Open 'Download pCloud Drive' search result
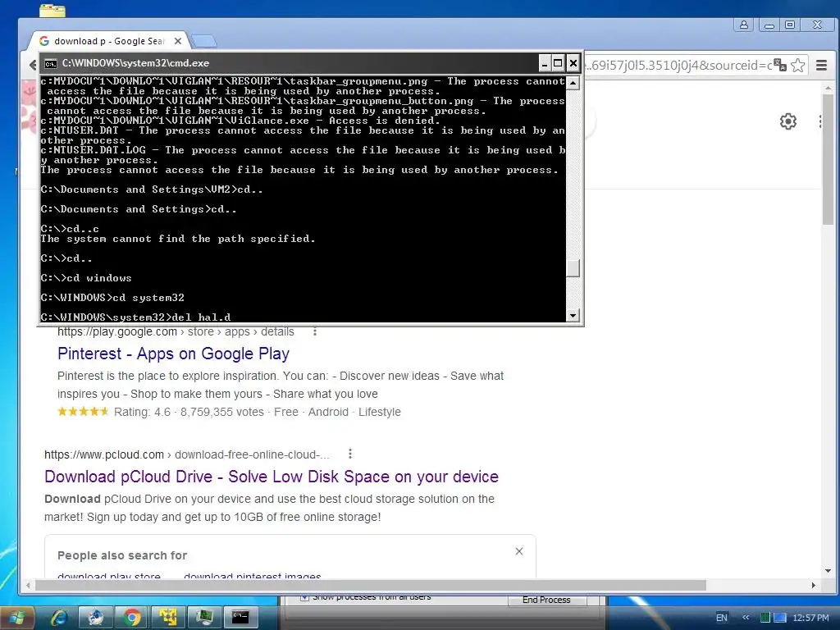Image resolution: width=840 pixels, height=630 pixels. [272, 477]
